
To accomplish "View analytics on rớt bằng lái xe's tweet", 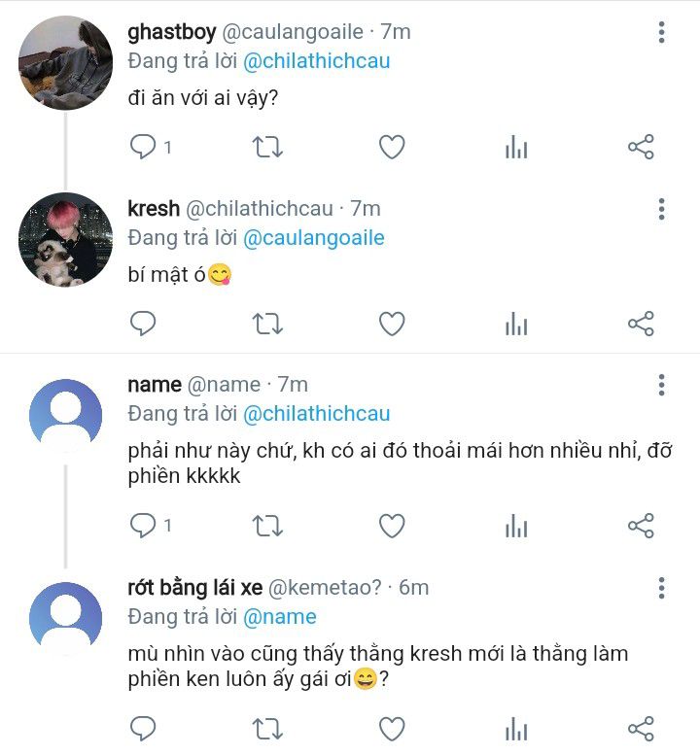I will click(x=516, y=728).
